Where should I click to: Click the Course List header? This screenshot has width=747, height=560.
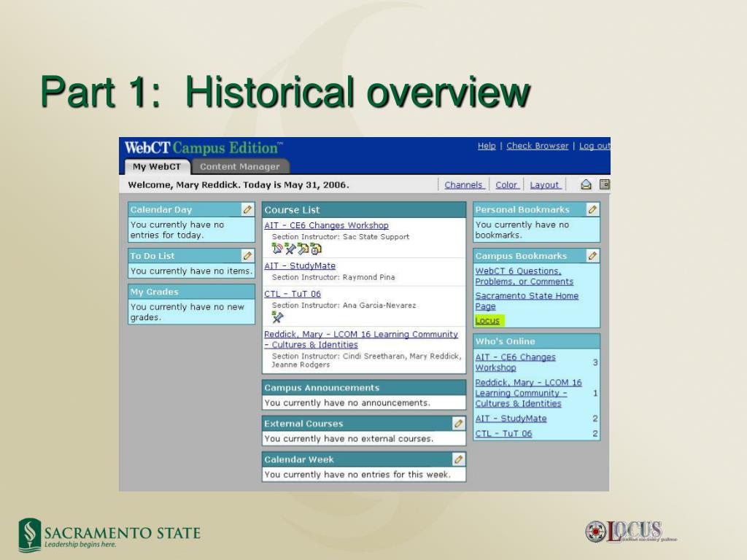tap(364, 210)
